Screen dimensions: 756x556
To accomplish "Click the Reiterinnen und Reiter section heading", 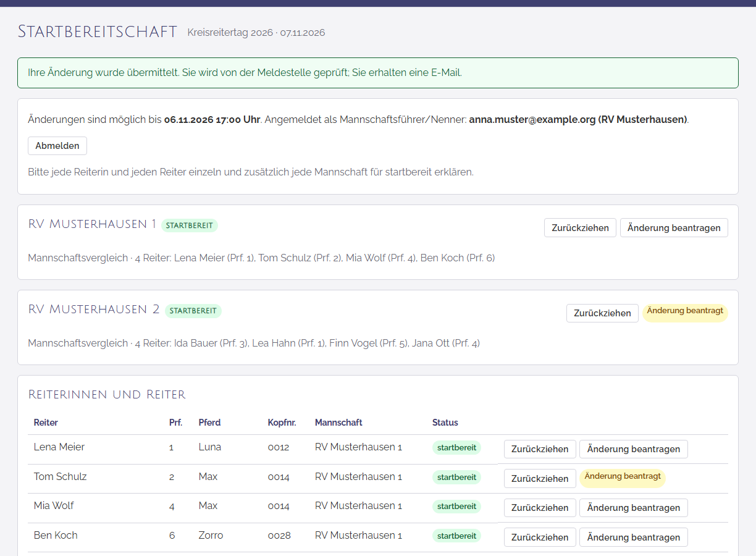I will [x=107, y=395].
